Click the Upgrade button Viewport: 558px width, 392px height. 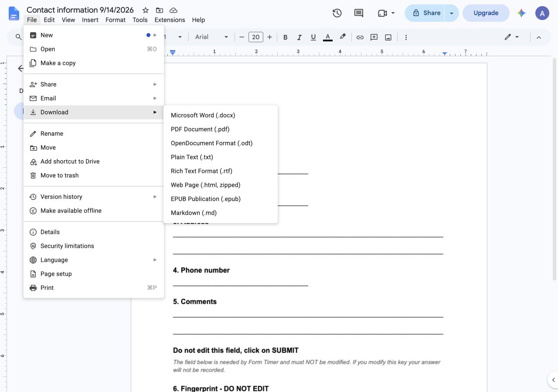pyautogui.click(x=486, y=13)
